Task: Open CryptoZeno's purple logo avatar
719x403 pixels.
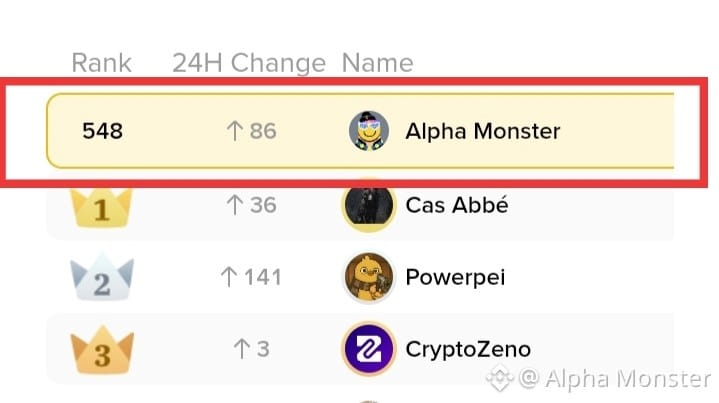Action: click(369, 349)
